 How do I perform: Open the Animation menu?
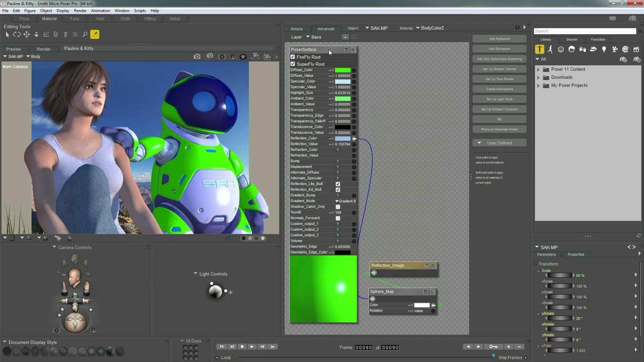101,11
